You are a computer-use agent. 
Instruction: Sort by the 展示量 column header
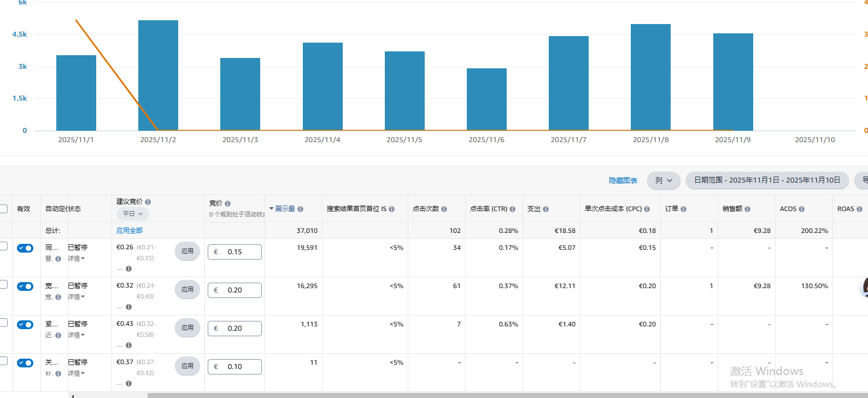(285, 209)
